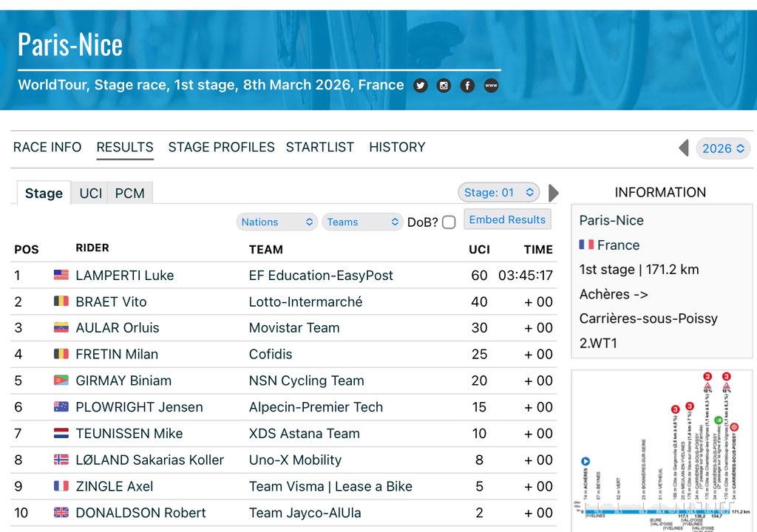Click the Eritrean flag beside Girmay
Viewport: 757px width, 532px height.
click(x=61, y=381)
